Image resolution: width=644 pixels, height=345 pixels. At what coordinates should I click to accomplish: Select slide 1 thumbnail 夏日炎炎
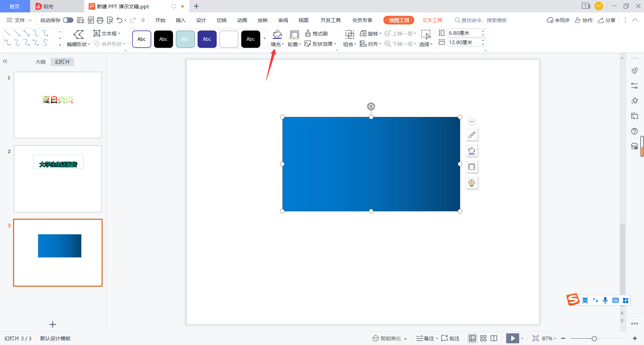point(58,105)
